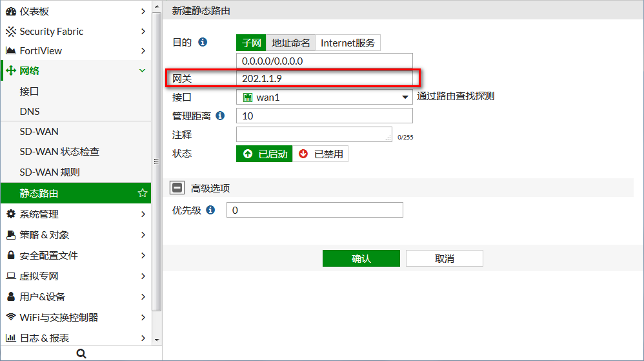Switch to the Internet服务 tab
The height and width of the screenshot is (361, 644).
tap(348, 43)
